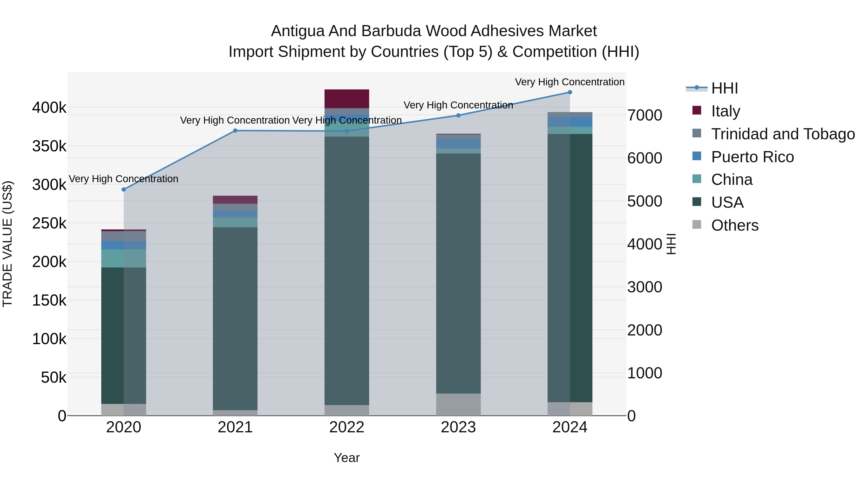Click the 2021 x-axis year label
The image size is (868, 488).
235,427
